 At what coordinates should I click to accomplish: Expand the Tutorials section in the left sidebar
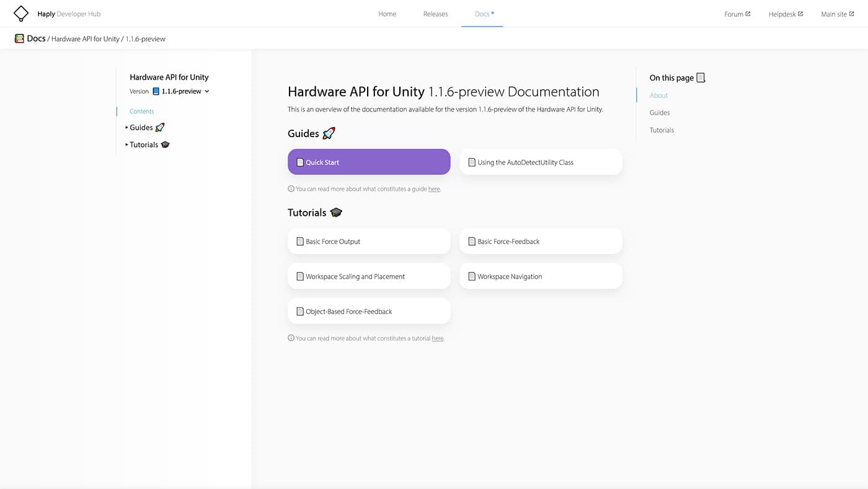(126, 144)
